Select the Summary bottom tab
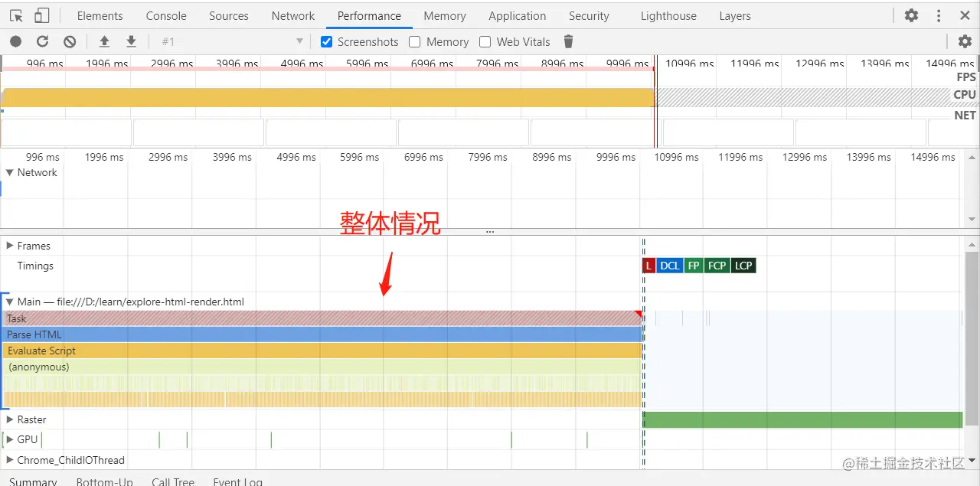This screenshot has width=980, height=486. click(33, 481)
